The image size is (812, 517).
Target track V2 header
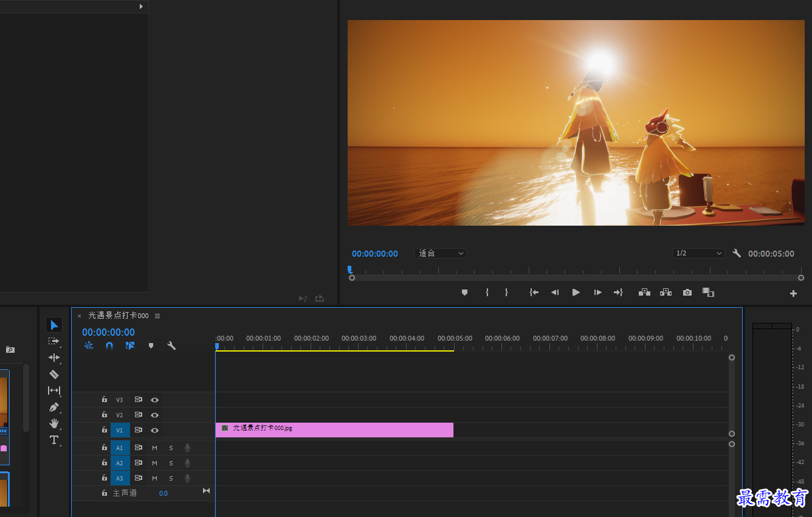click(120, 415)
